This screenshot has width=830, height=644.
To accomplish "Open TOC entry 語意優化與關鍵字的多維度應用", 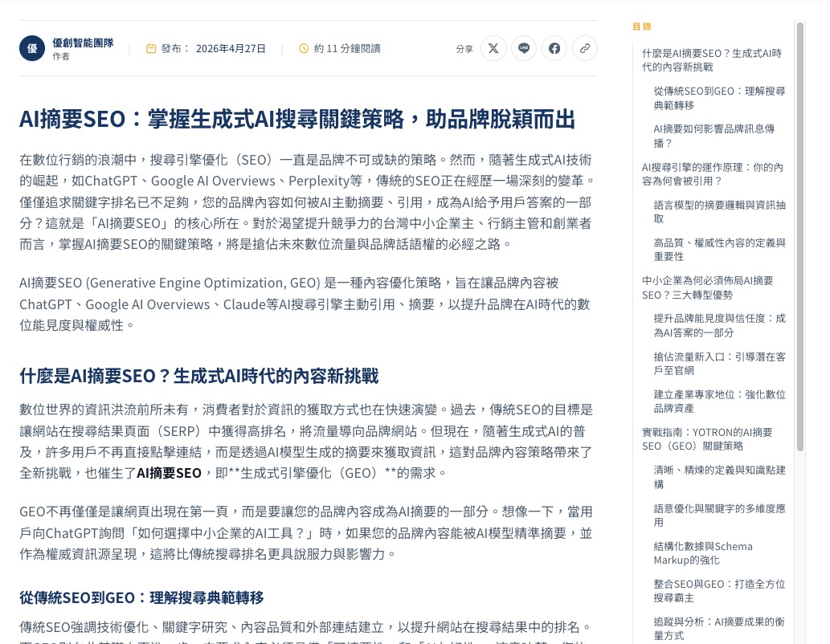I will 719,515.
